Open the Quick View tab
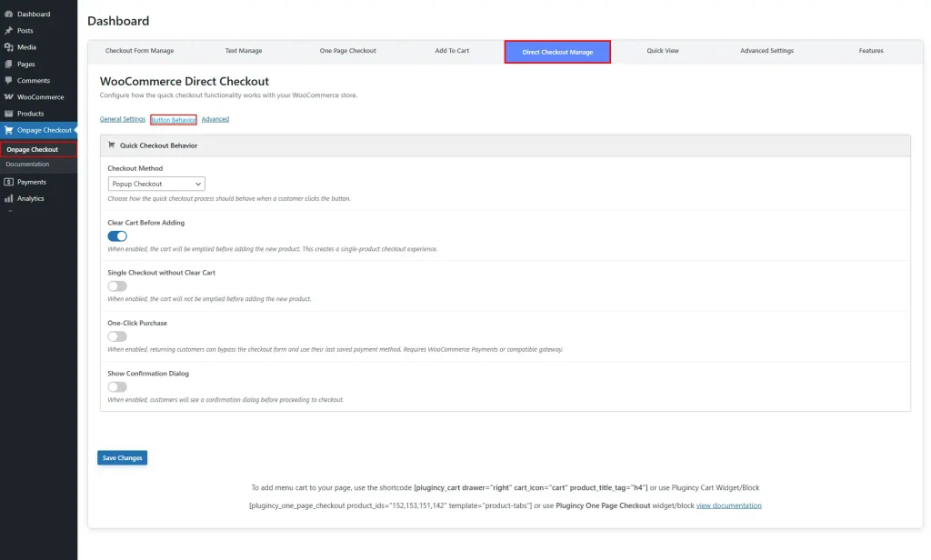The image size is (931, 560). [x=663, y=51]
